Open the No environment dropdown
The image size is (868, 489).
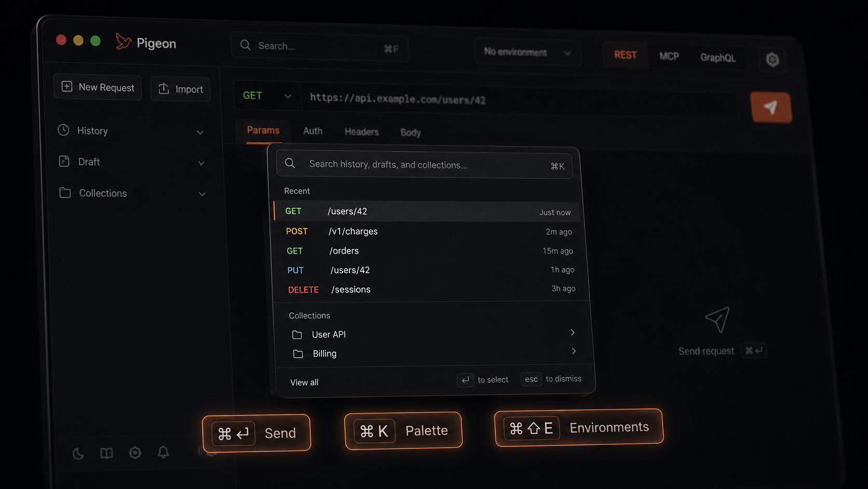tap(527, 52)
